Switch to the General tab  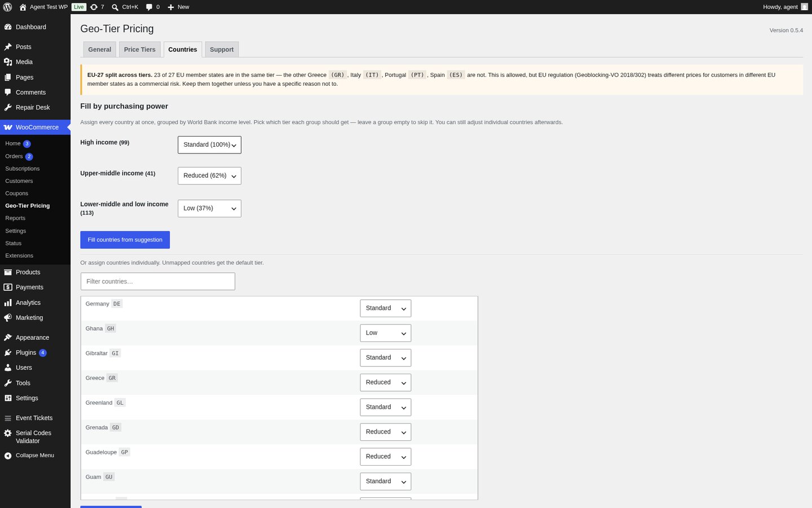click(x=100, y=50)
